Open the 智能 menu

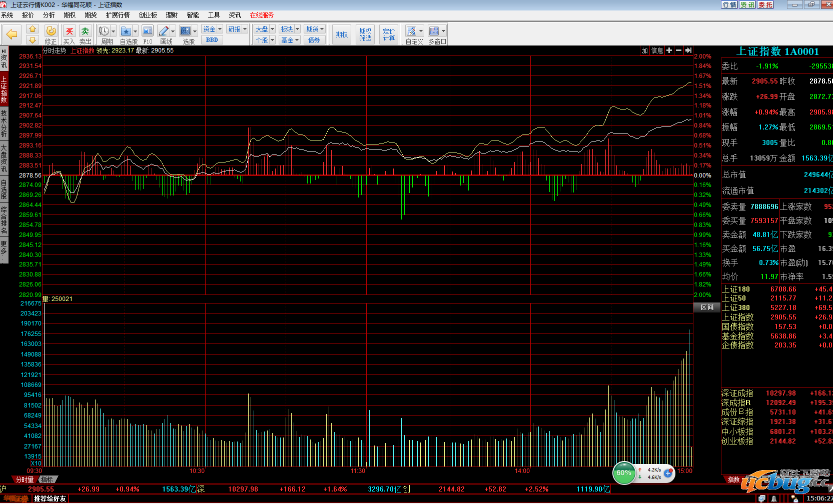(x=193, y=15)
